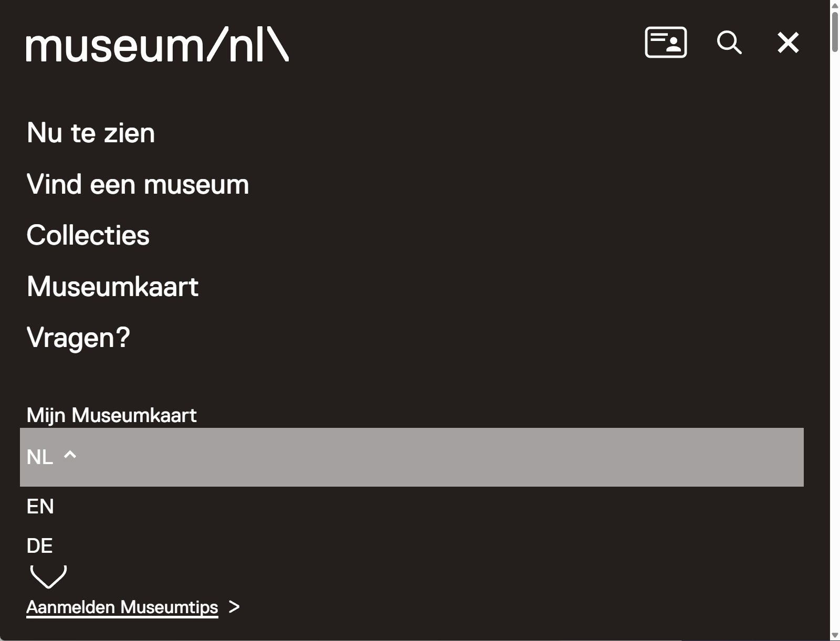This screenshot has width=840, height=641.
Task: Open the search magnifier icon
Action: point(729,43)
